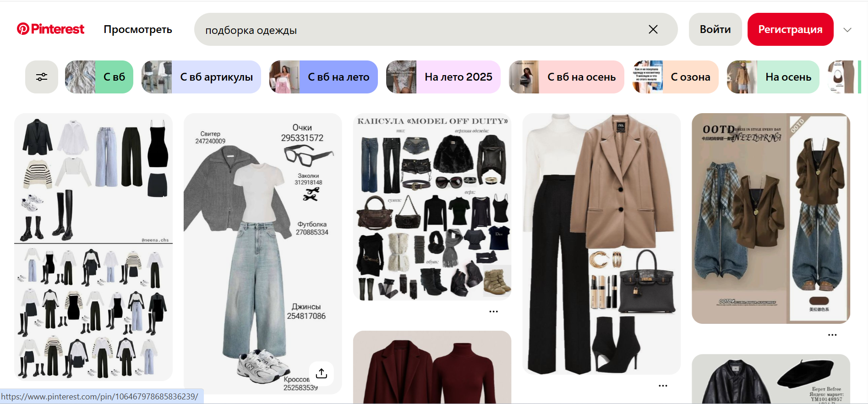Click the Pinterest logo
The height and width of the screenshot is (404, 868).
click(50, 29)
